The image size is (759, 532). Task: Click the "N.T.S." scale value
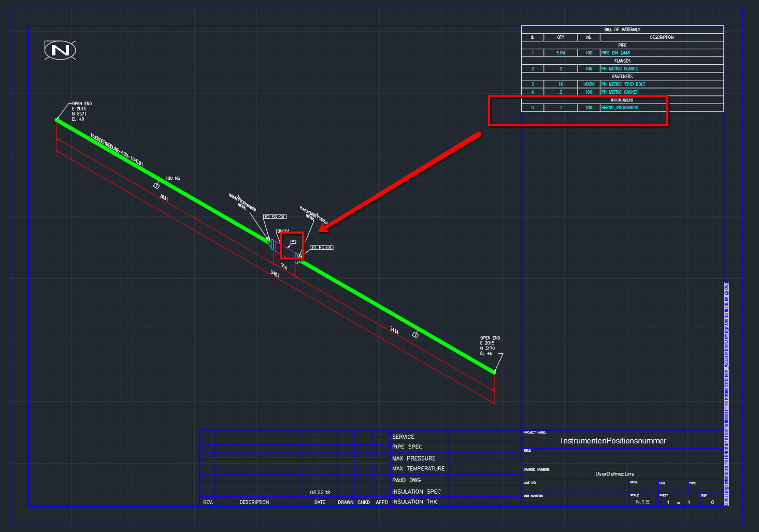tap(643, 502)
